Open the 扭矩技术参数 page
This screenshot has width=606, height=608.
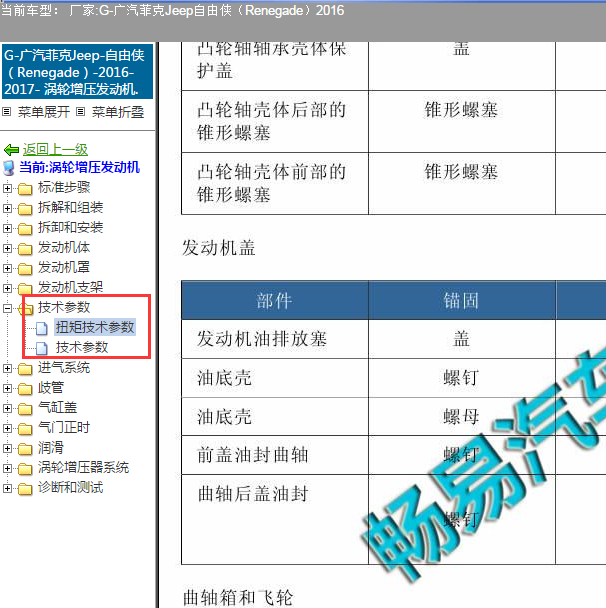point(95,327)
